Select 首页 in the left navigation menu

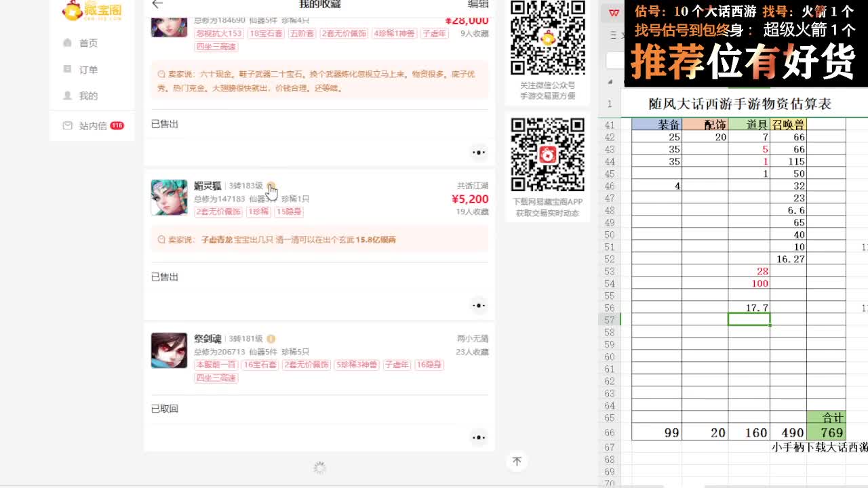89,42
